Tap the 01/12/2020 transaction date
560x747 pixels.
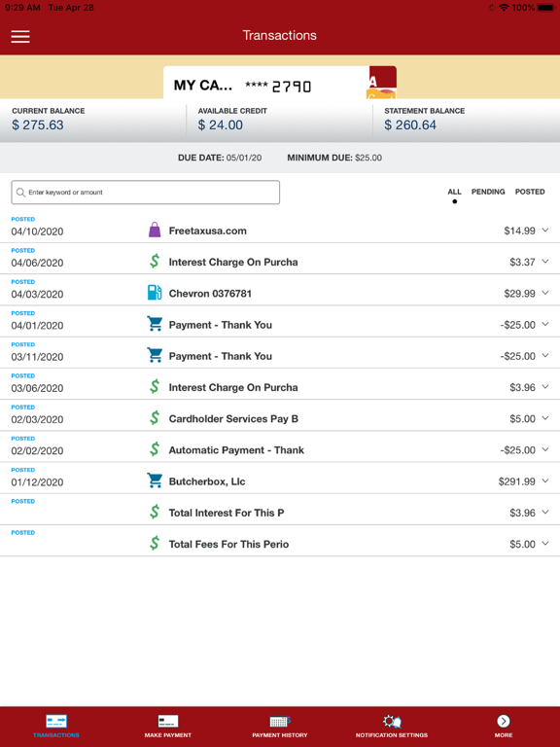[37, 482]
